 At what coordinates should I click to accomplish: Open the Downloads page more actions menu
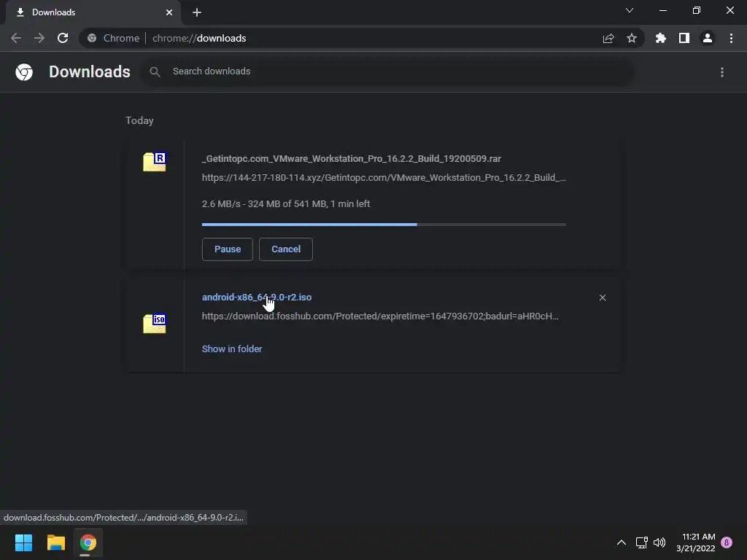coord(722,72)
